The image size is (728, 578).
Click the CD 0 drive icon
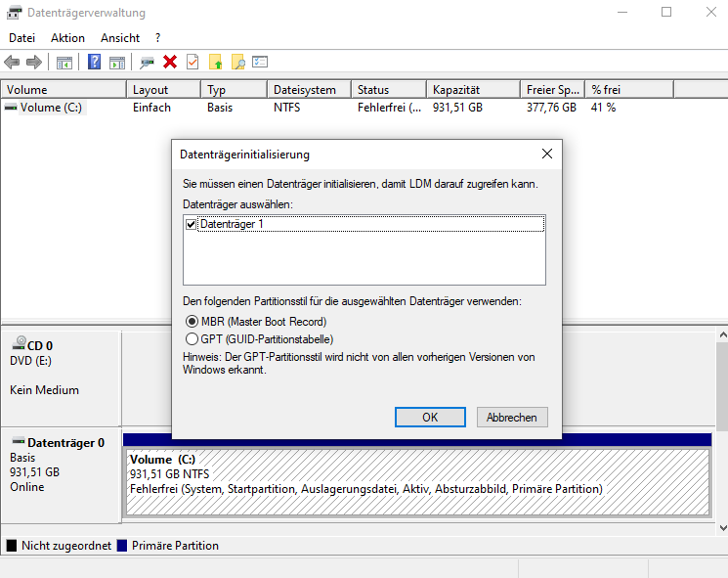(x=19, y=343)
